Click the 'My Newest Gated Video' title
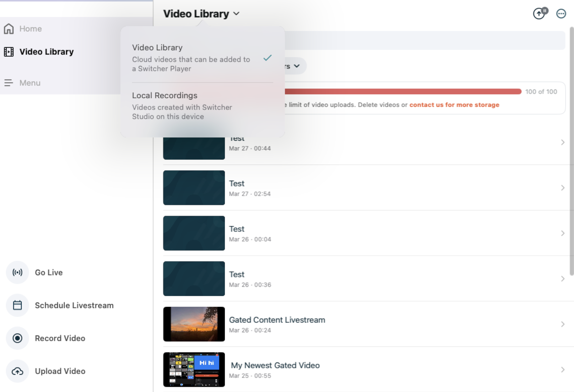The width and height of the screenshot is (574, 392). pyautogui.click(x=275, y=365)
